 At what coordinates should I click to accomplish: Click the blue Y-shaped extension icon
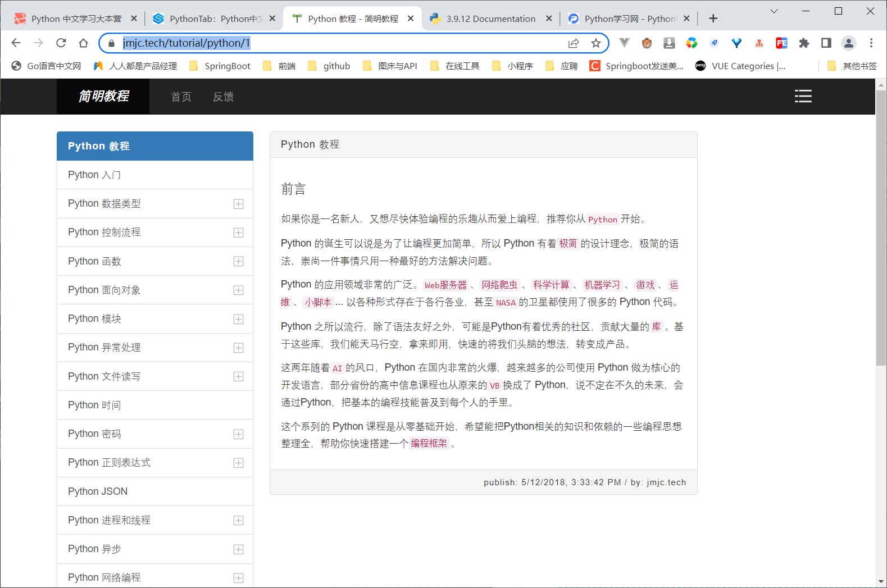coord(736,43)
